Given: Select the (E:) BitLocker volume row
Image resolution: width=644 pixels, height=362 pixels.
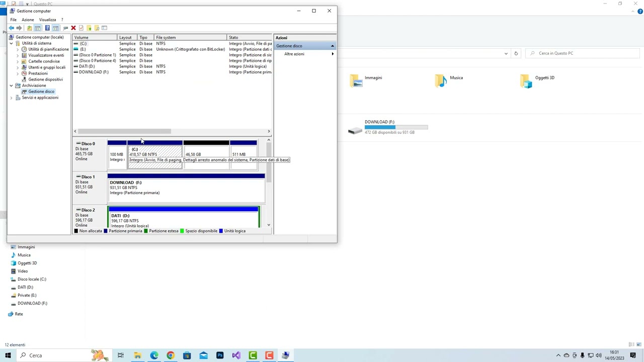Looking at the screenshot, I should [x=173, y=49].
